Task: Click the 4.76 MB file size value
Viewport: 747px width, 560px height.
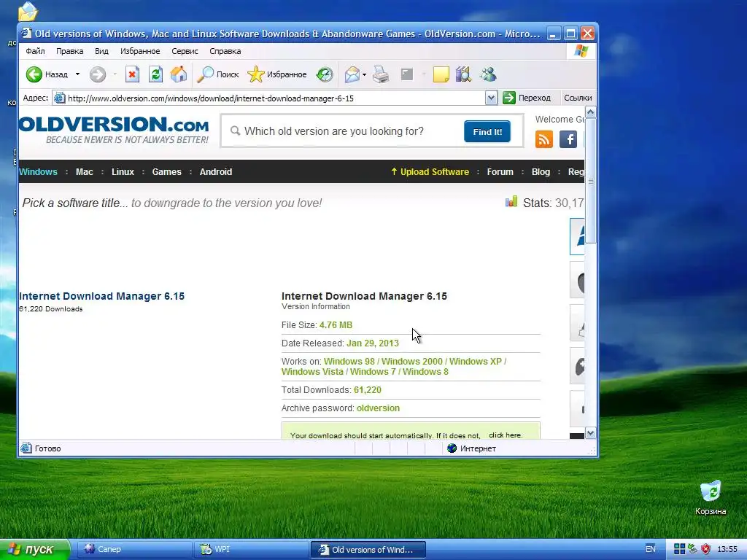Action: tap(336, 325)
